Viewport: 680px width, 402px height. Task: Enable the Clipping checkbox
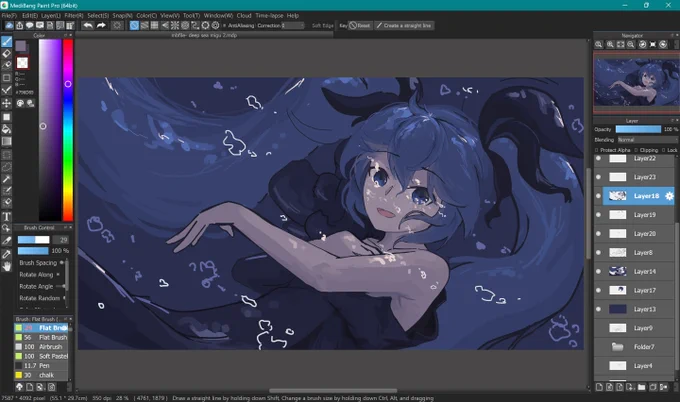tap(636, 150)
